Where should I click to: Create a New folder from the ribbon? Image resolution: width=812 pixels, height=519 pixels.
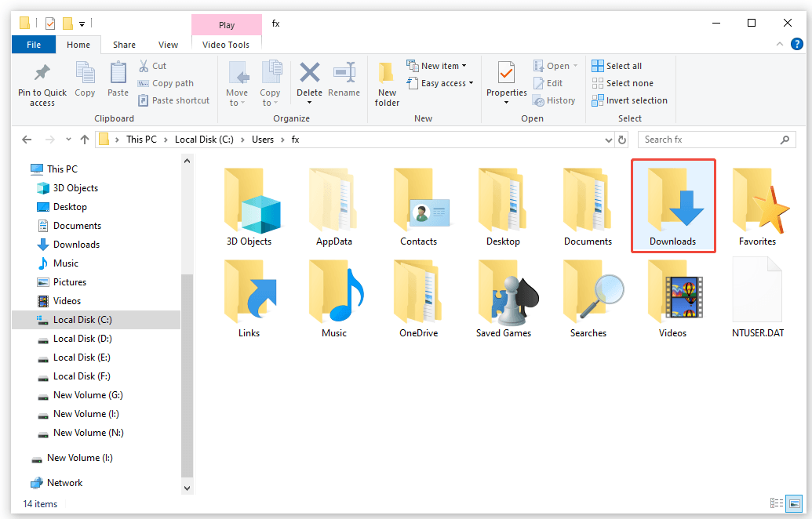(387, 81)
